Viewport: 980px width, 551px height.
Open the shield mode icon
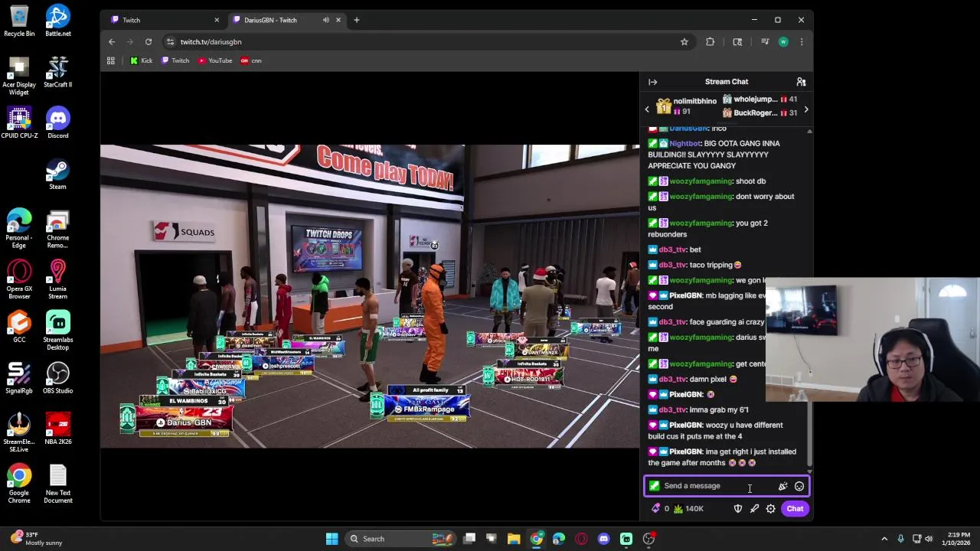click(x=738, y=509)
